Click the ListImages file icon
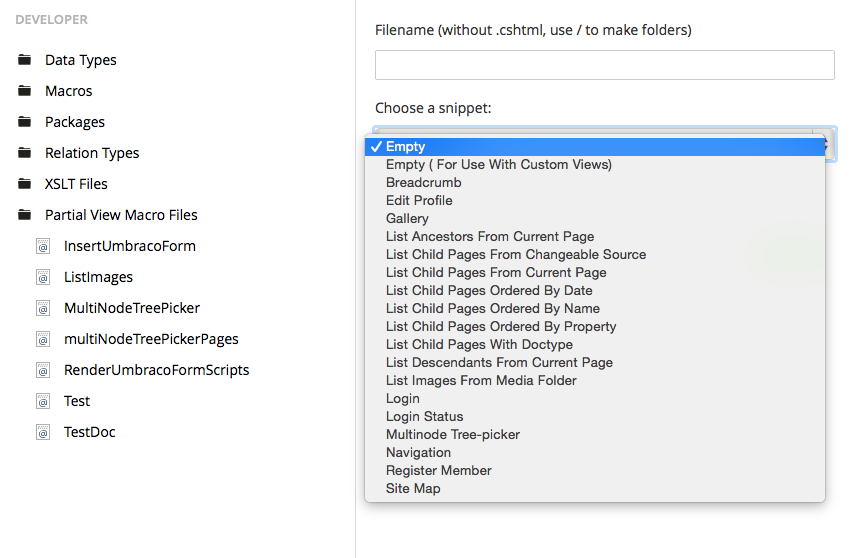This screenshot has height=558, width=854. pos(43,277)
